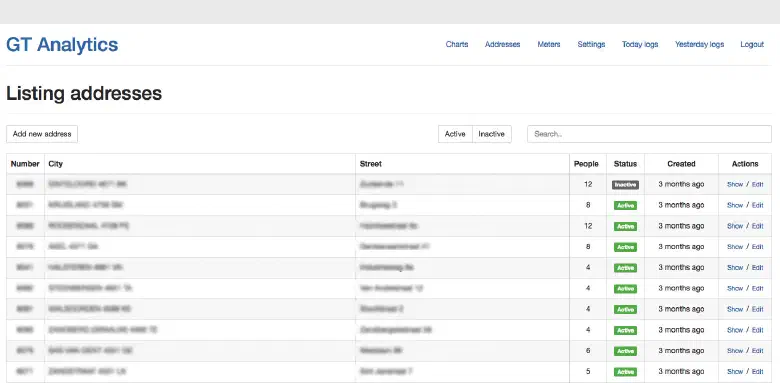Click the Listing addresses heading
This screenshot has width=780, height=383.
point(84,94)
